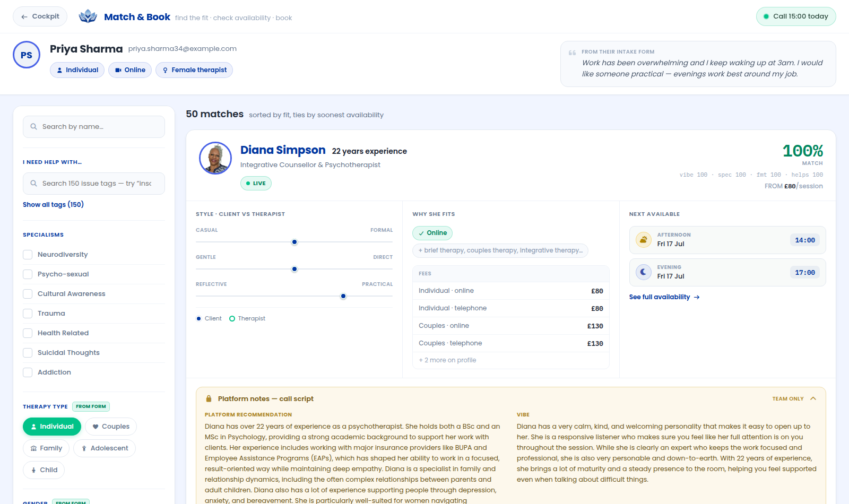Image resolution: width=849 pixels, height=504 pixels.
Task: Select the Individual client tag
Action: click(x=77, y=70)
